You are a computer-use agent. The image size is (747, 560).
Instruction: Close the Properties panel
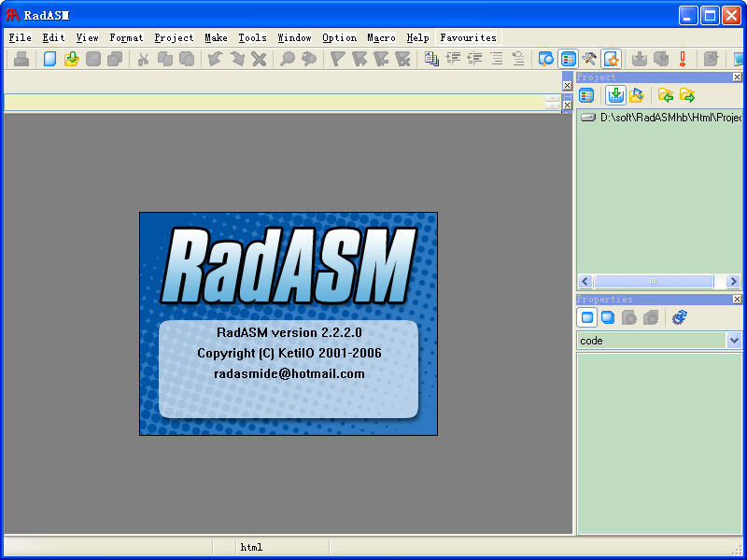coord(737,300)
